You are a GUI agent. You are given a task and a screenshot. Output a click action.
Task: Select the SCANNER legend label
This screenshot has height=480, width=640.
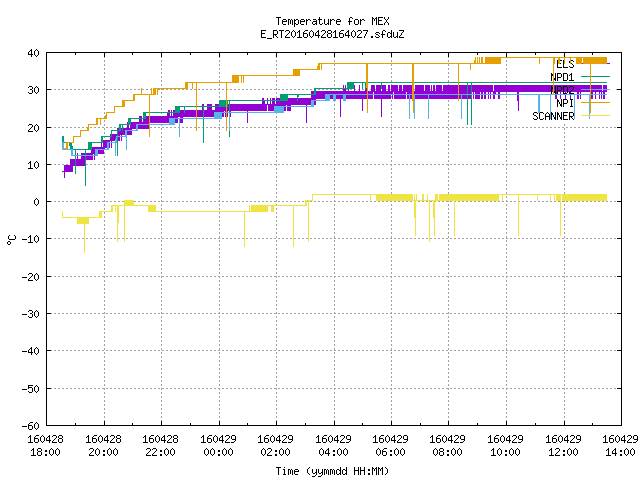point(553,116)
